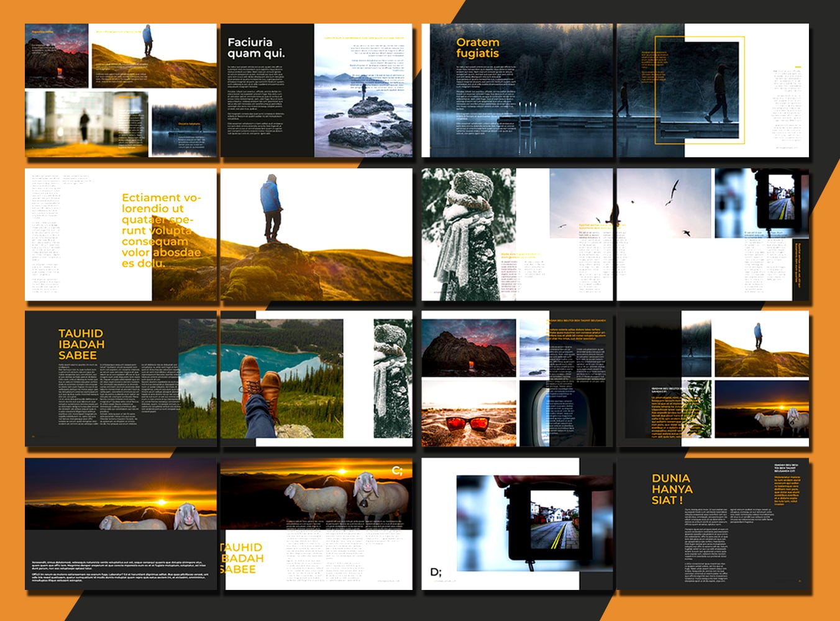Open the "Ectiament volorendio" text block

click(x=163, y=227)
